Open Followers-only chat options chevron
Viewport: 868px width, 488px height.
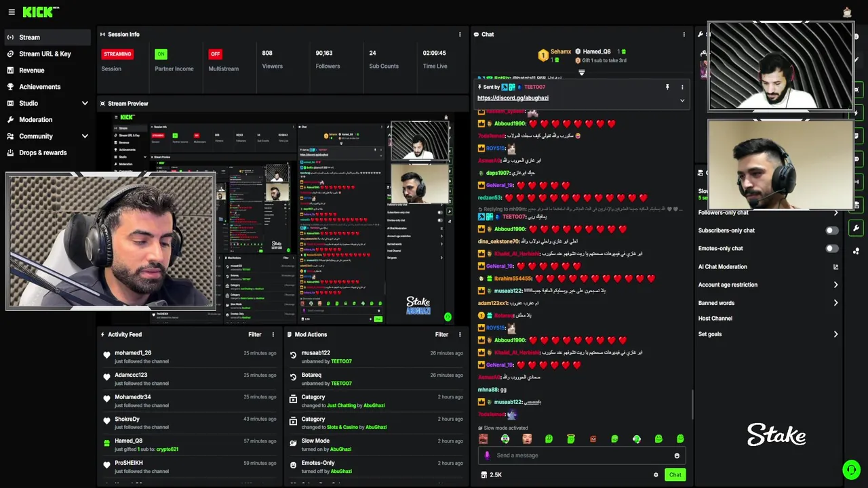tap(835, 213)
